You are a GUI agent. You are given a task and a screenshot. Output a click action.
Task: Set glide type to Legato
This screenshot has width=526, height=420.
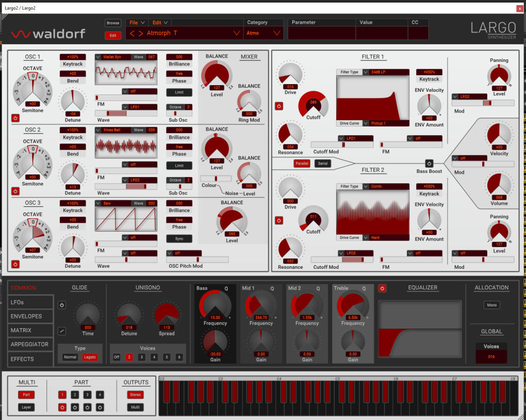[90, 357]
